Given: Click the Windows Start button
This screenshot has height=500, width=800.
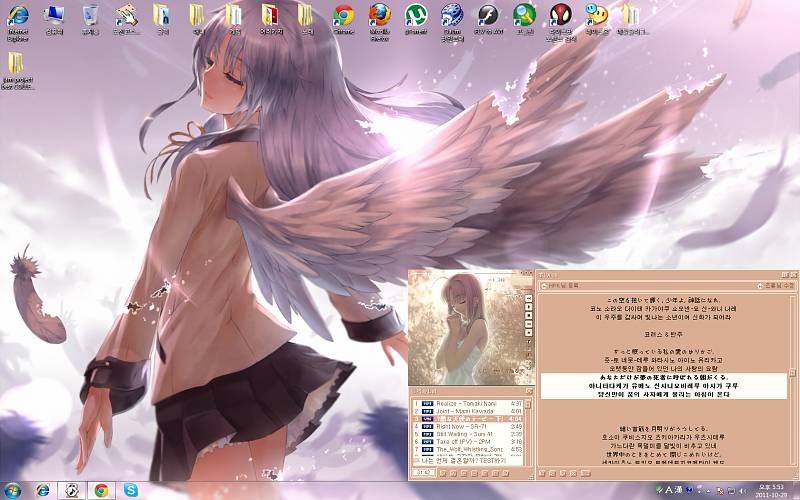Looking at the screenshot, I should 13,490.
